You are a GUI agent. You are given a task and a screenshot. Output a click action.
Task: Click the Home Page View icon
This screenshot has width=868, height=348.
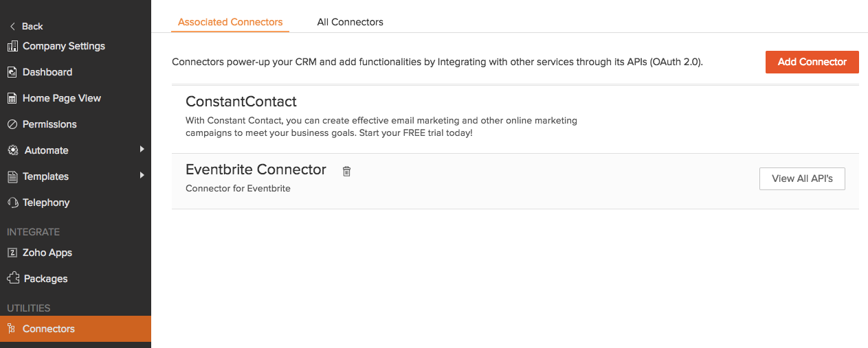click(x=12, y=98)
